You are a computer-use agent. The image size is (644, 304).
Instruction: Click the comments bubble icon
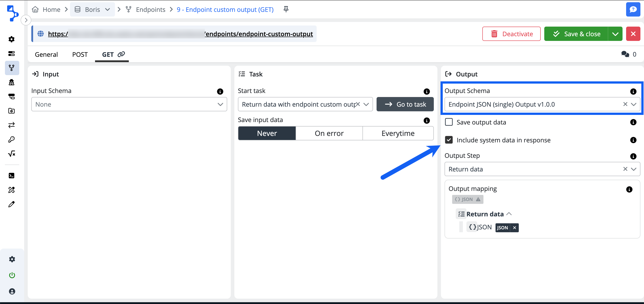coord(625,54)
